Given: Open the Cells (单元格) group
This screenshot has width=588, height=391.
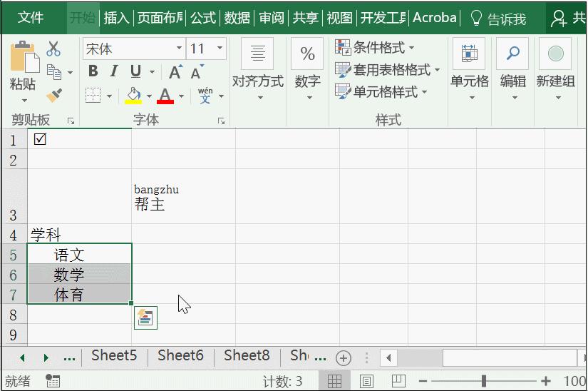Looking at the screenshot, I should point(469,71).
